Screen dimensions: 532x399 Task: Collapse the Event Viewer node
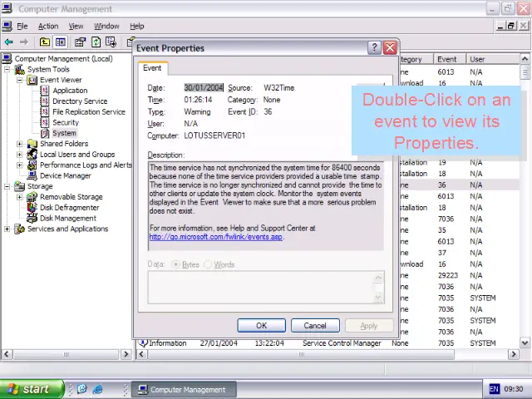coord(20,80)
